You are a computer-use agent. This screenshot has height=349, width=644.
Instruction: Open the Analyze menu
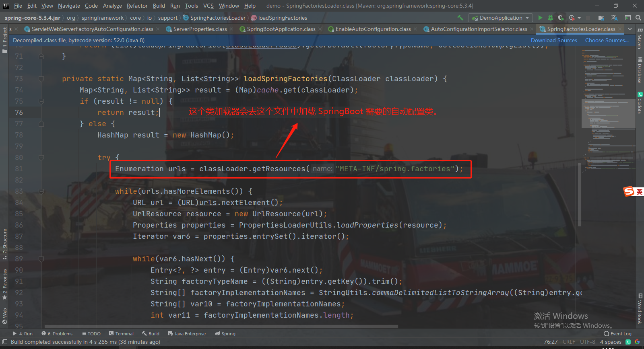112,6
